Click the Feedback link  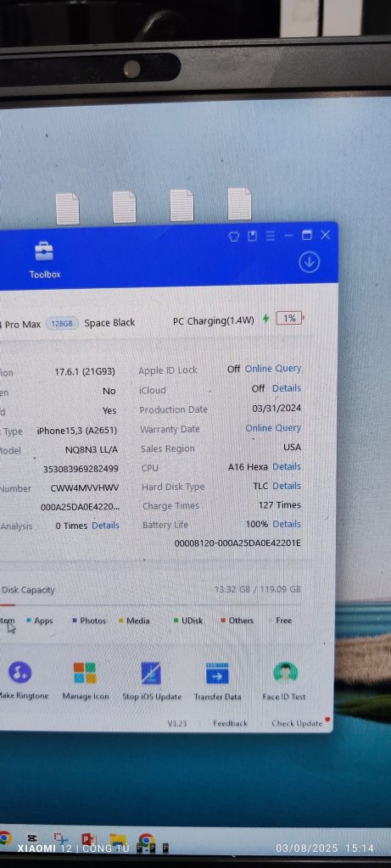[x=230, y=723]
